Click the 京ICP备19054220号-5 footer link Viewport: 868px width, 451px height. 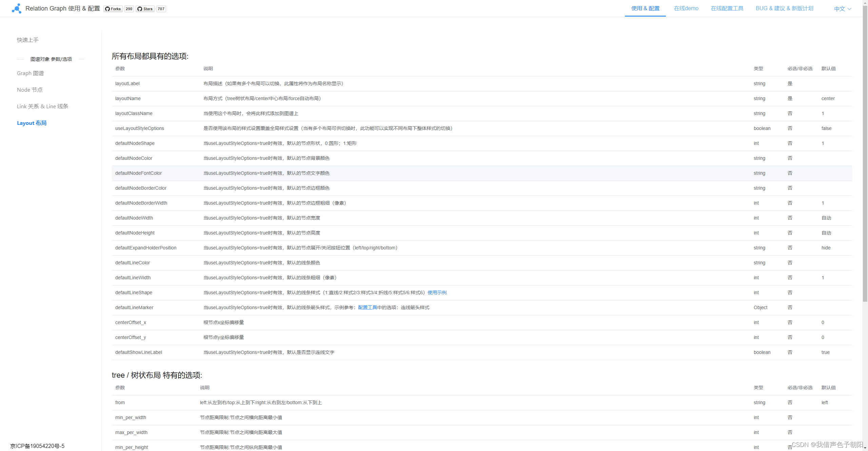pos(37,446)
